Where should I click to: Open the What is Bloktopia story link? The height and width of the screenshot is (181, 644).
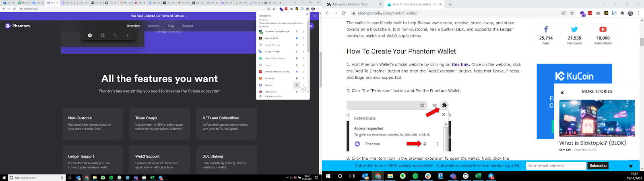[592, 143]
